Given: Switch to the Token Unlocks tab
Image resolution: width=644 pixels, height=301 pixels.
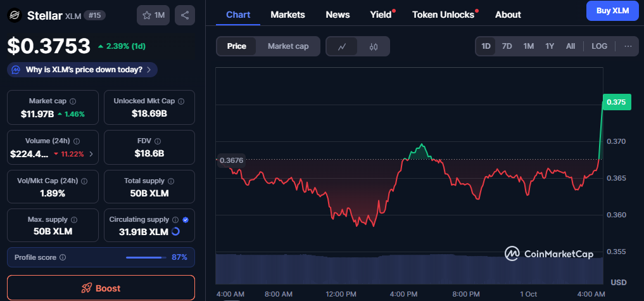Looking at the screenshot, I should (443, 15).
